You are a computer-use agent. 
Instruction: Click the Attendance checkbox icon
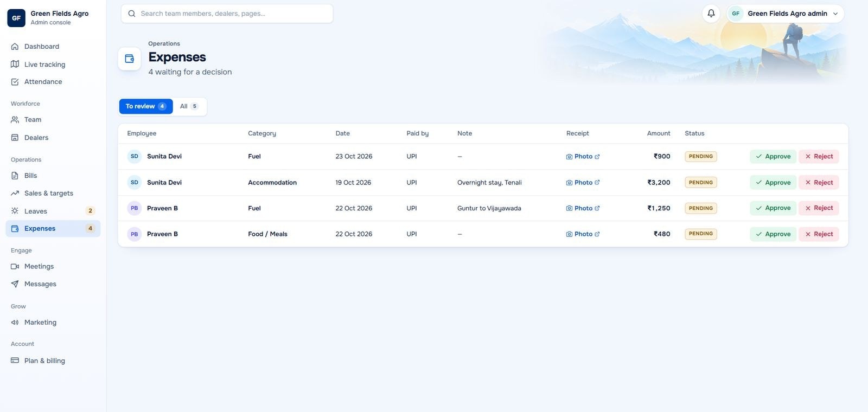pos(15,82)
